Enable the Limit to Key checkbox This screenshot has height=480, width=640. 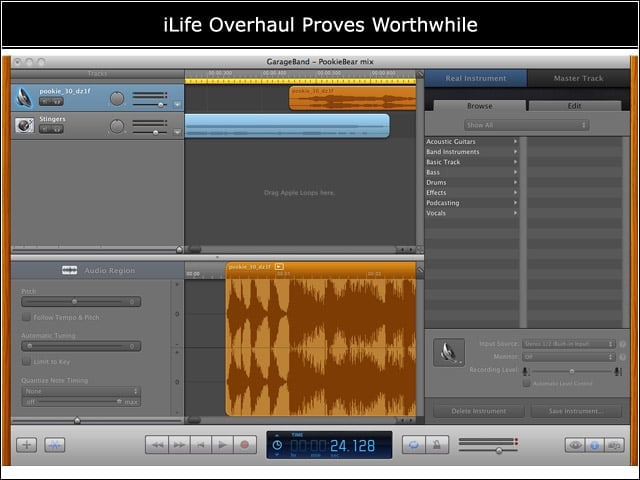tap(26, 362)
